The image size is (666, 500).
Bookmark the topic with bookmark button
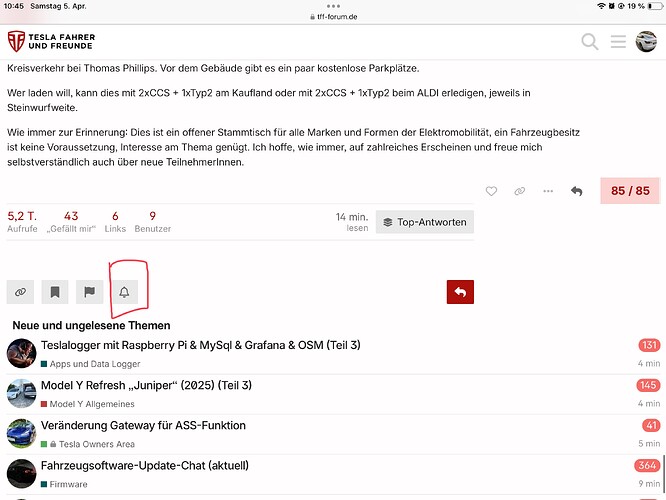coord(55,292)
